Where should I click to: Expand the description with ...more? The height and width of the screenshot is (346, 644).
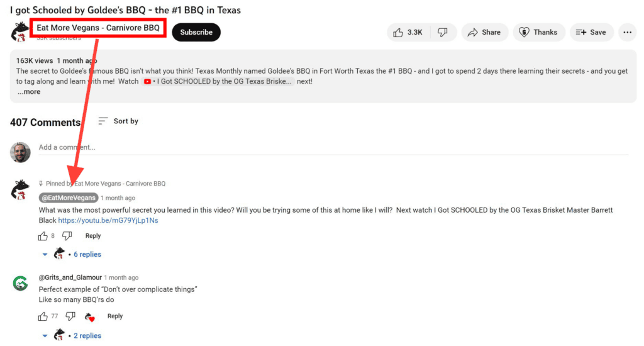click(29, 92)
